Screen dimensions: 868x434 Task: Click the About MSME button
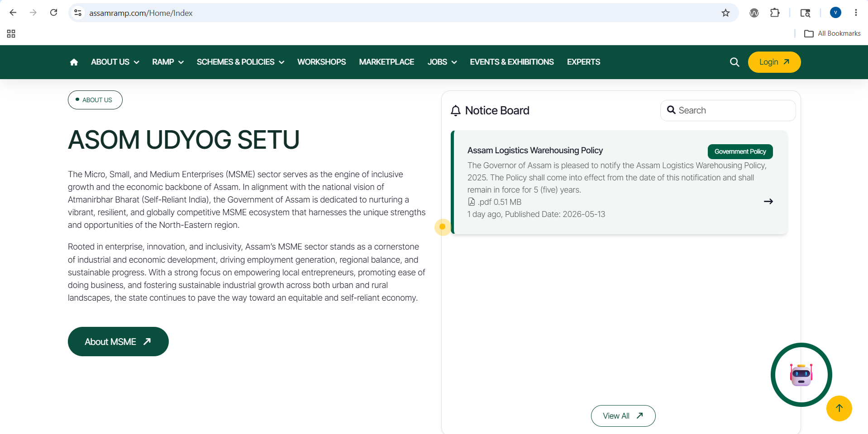tap(118, 342)
